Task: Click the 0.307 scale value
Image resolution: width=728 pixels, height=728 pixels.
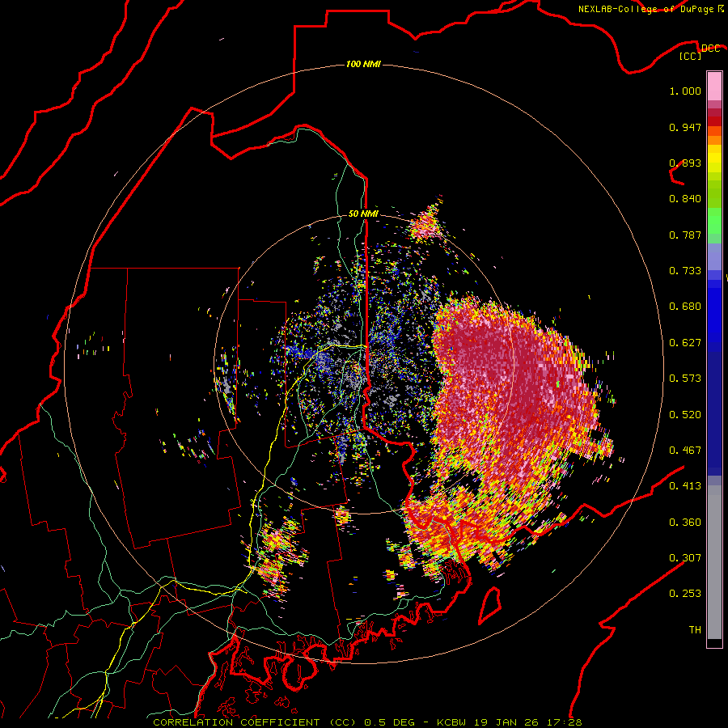Action: coord(685,557)
